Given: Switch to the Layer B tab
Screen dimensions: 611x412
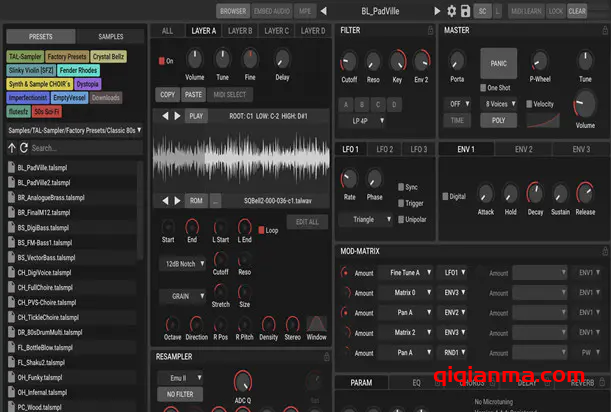Looking at the screenshot, I should pyautogui.click(x=239, y=31).
